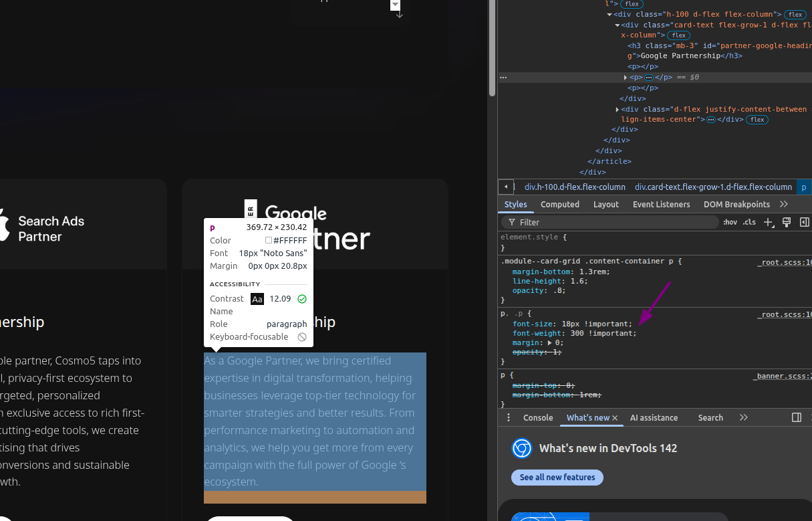The image size is (812, 521).
Task: Click the #FFFFFF color swatch in tooltip
Action: click(269, 240)
